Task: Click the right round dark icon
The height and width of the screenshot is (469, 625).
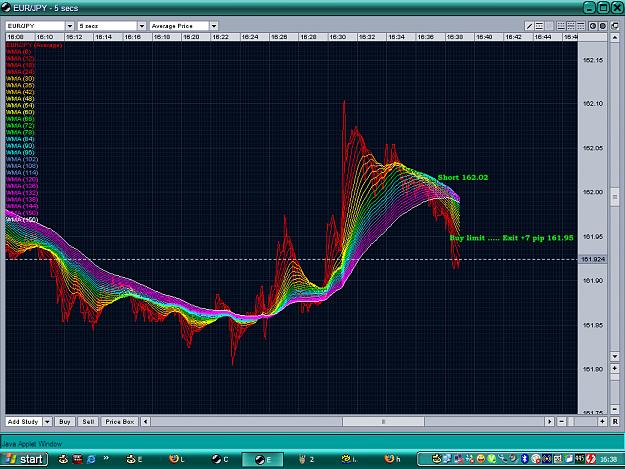Action: click(603, 26)
